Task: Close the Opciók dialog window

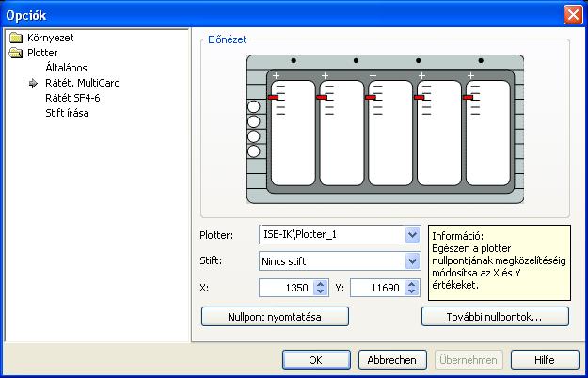Action: (573, 15)
